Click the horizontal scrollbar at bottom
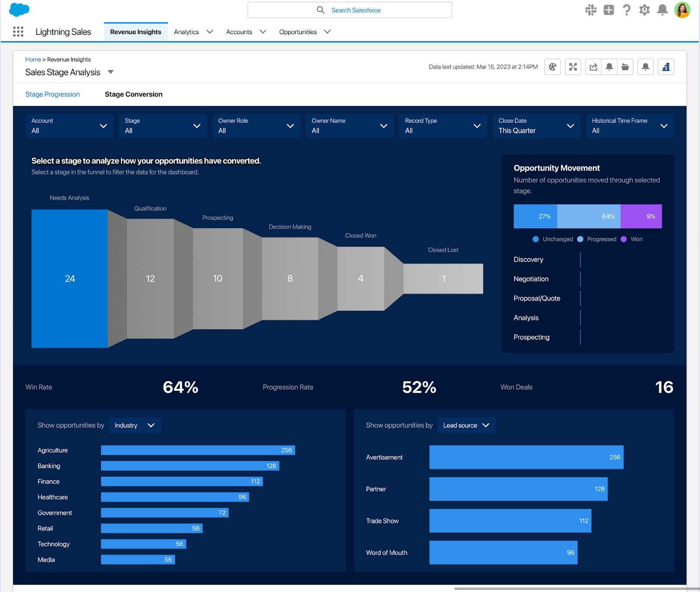The height and width of the screenshot is (592, 700). (577, 589)
